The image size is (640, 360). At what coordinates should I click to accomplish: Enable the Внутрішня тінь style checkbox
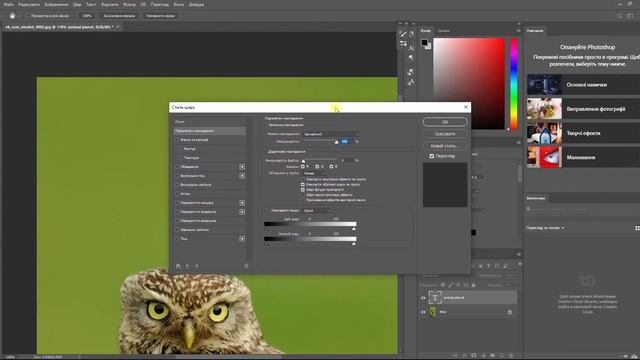(178, 176)
